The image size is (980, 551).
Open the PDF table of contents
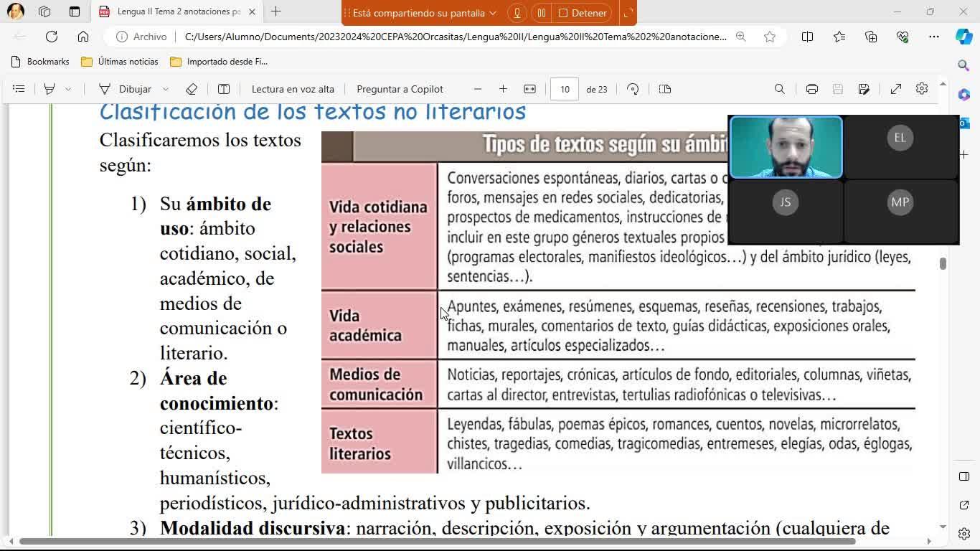pyautogui.click(x=19, y=89)
